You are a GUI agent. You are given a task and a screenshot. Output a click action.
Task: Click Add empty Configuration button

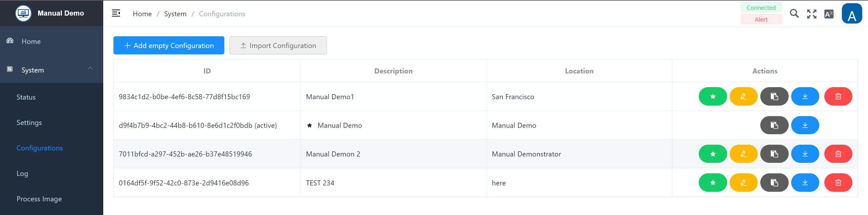click(169, 45)
